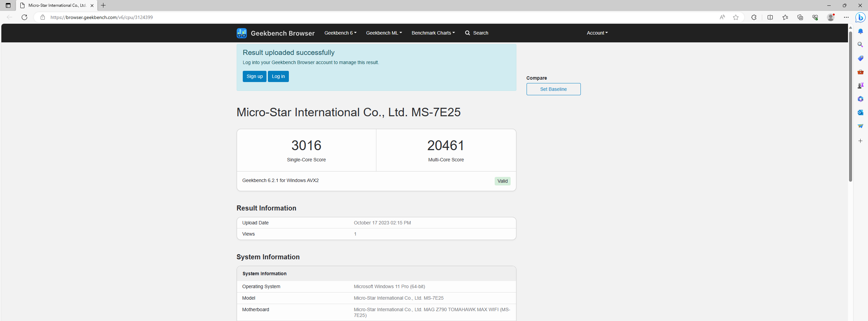
Task: Click the user profile avatar
Action: [831, 17]
